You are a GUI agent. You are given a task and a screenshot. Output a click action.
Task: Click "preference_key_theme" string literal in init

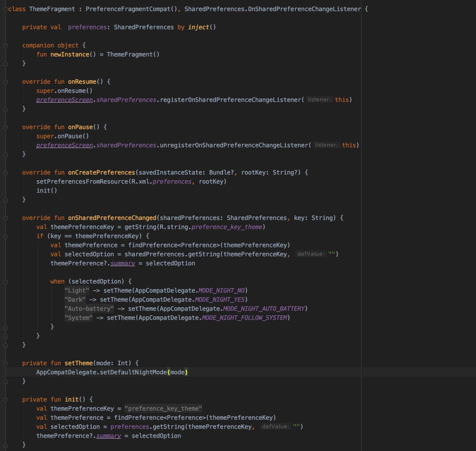pyautogui.click(x=163, y=409)
